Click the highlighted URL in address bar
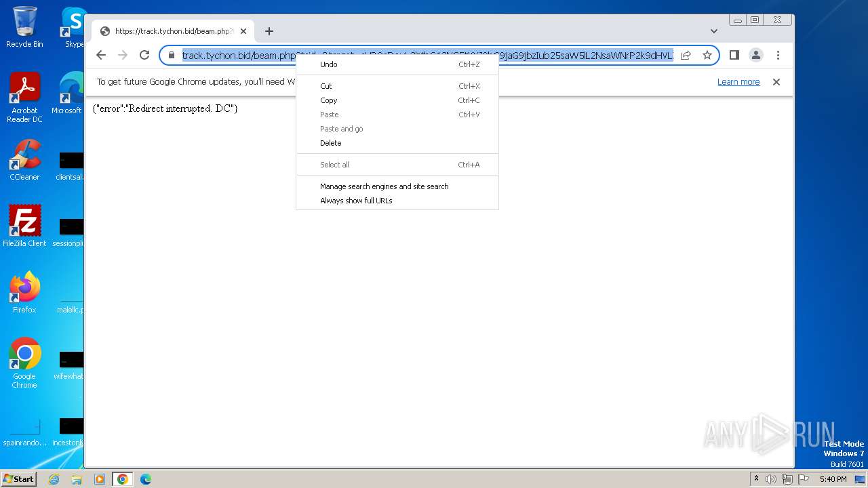868x488 pixels. (x=427, y=55)
